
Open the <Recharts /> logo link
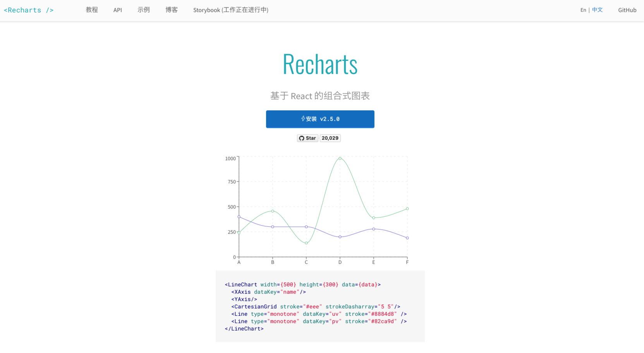pos(29,10)
